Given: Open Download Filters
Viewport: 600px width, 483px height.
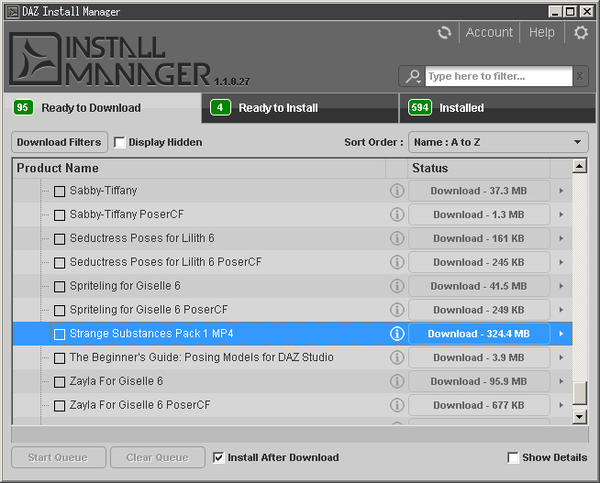Looking at the screenshot, I should click(59, 142).
